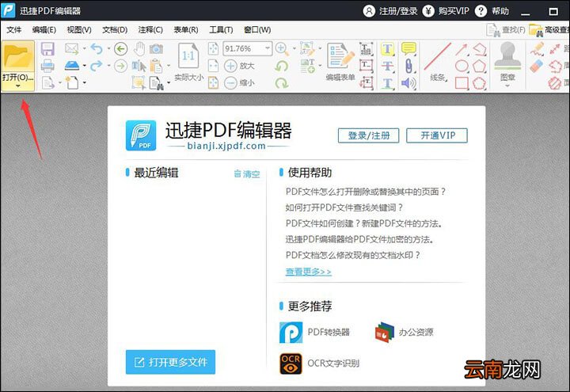
Task: Select the yellow sticky note comment tool
Action: click(408, 48)
